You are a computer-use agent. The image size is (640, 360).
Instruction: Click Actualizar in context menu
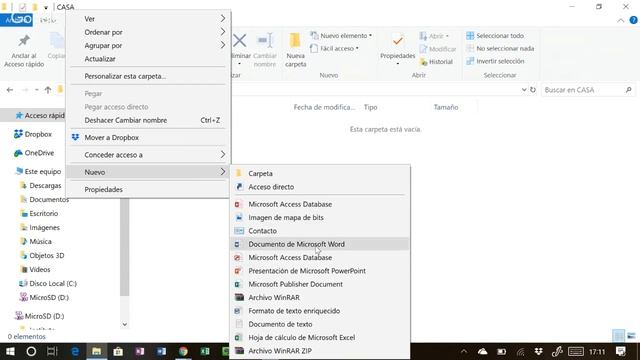click(148, 59)
